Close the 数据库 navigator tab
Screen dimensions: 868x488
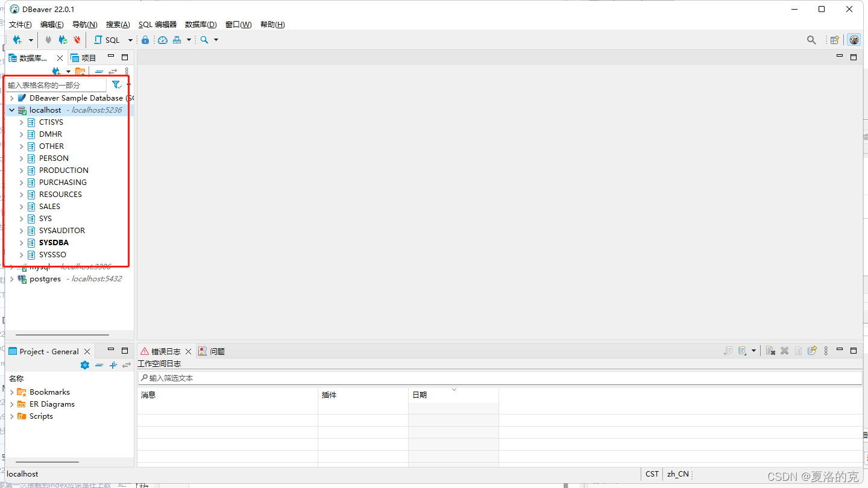[60, 58]
